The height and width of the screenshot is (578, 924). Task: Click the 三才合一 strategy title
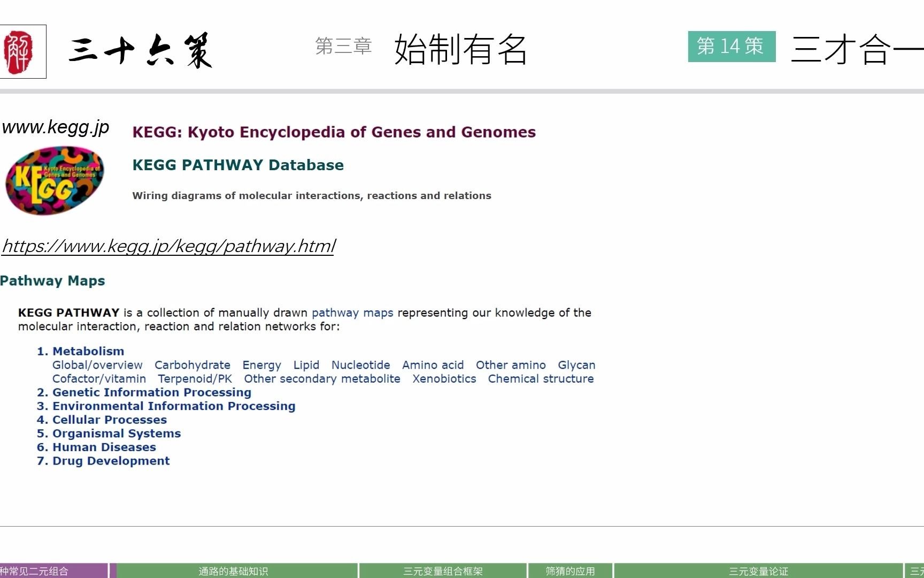click(x=857, y=49)
